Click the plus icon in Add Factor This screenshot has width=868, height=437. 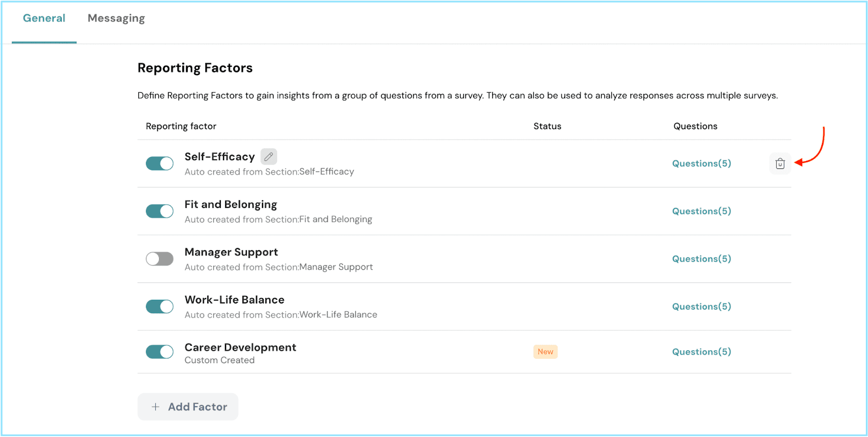[x=156, y=407]
